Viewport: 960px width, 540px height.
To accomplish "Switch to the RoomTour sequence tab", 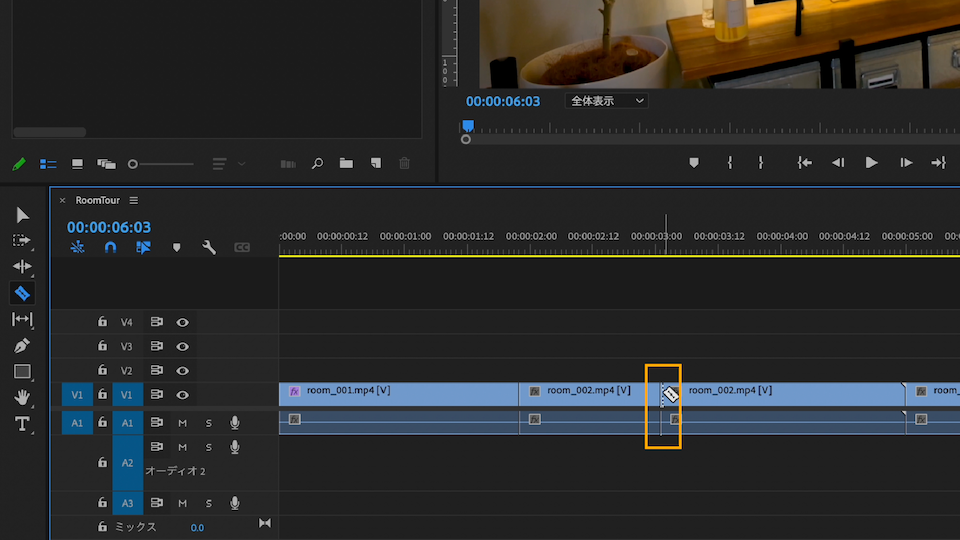I will [x=97, y=200].
